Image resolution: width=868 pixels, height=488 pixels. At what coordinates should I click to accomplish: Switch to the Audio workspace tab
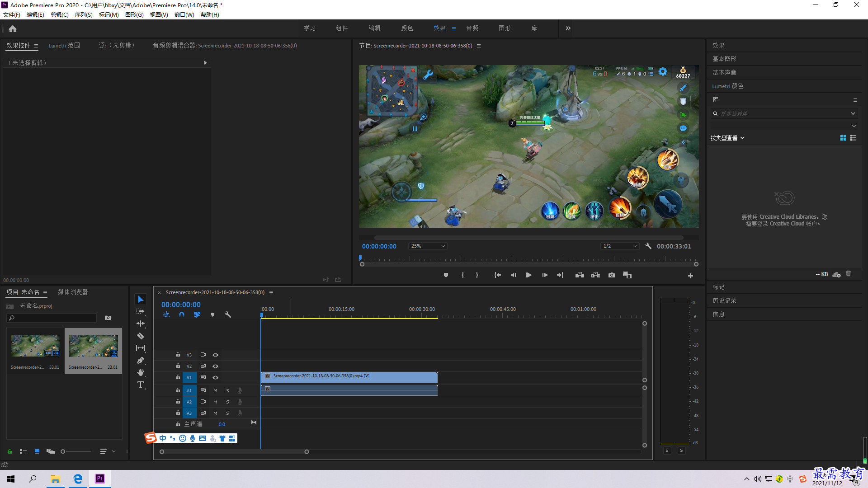point(472,28)
